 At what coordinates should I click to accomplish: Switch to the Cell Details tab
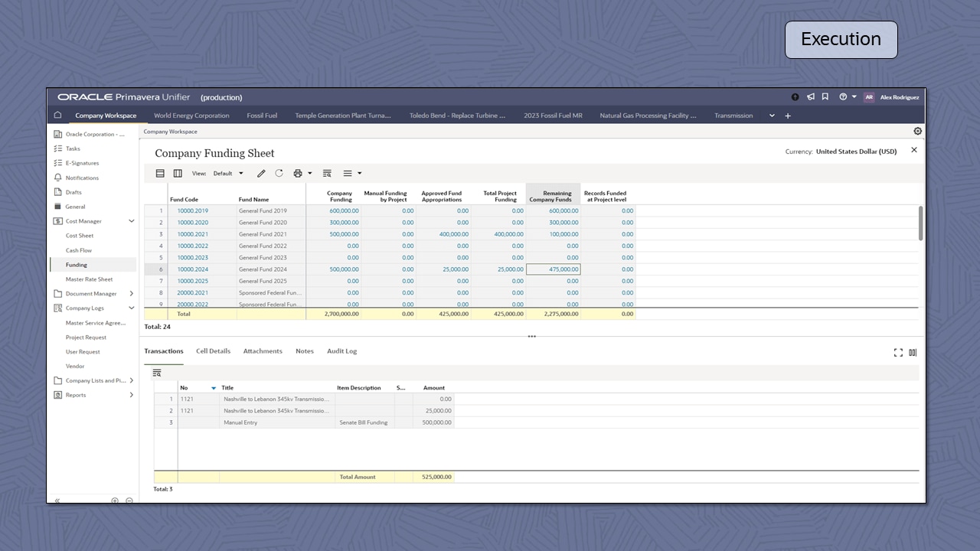point(213,350)
